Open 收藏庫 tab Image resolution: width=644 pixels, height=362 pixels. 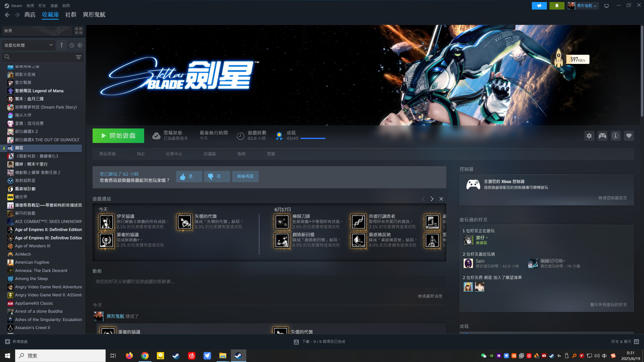pyautogui.click(x=50, y=15)
